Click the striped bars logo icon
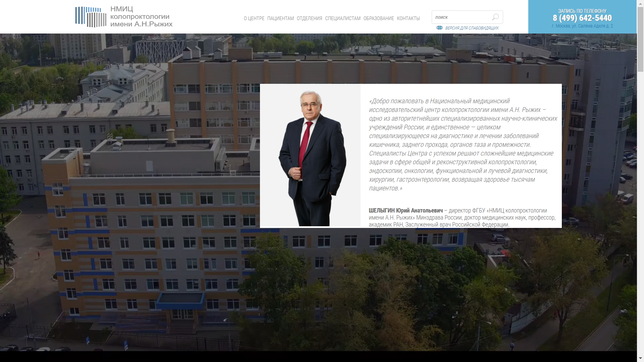 pos(91,17)
